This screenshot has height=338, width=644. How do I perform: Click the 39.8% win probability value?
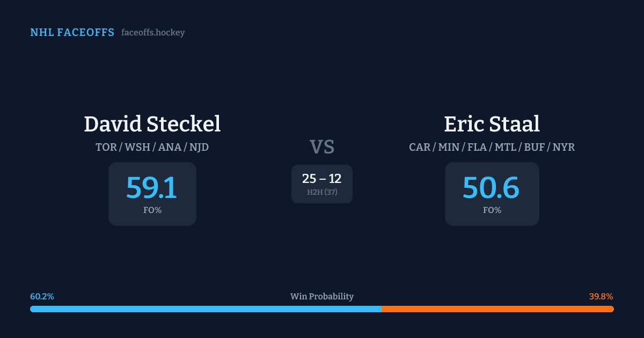601,296
